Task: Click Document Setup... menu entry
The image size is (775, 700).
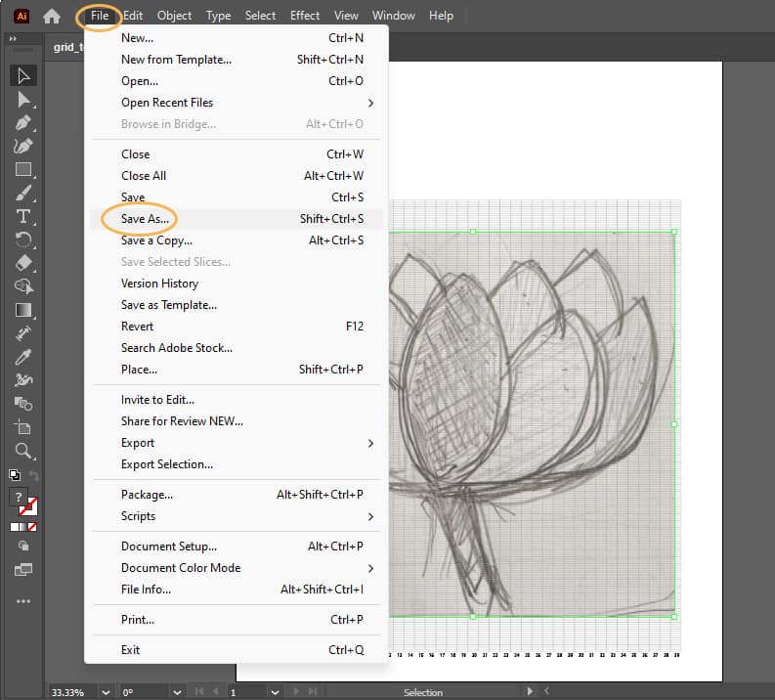Action: (x=168, y=547)
